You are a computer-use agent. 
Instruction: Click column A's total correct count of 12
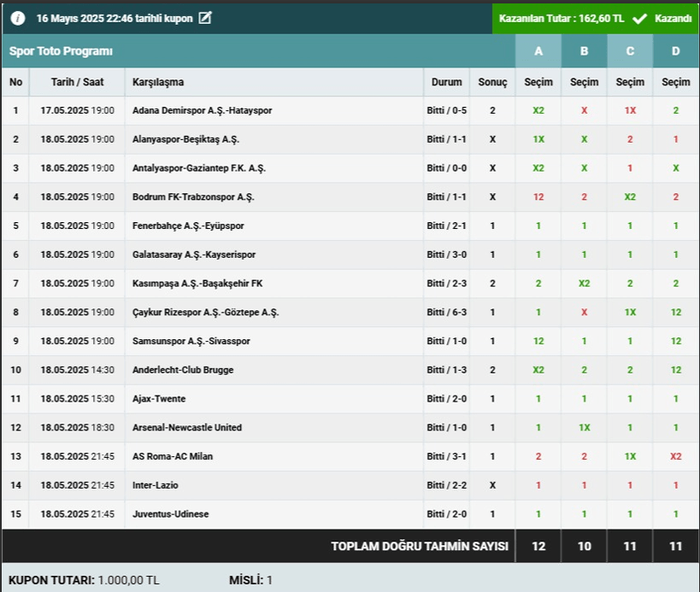point(538,546)
